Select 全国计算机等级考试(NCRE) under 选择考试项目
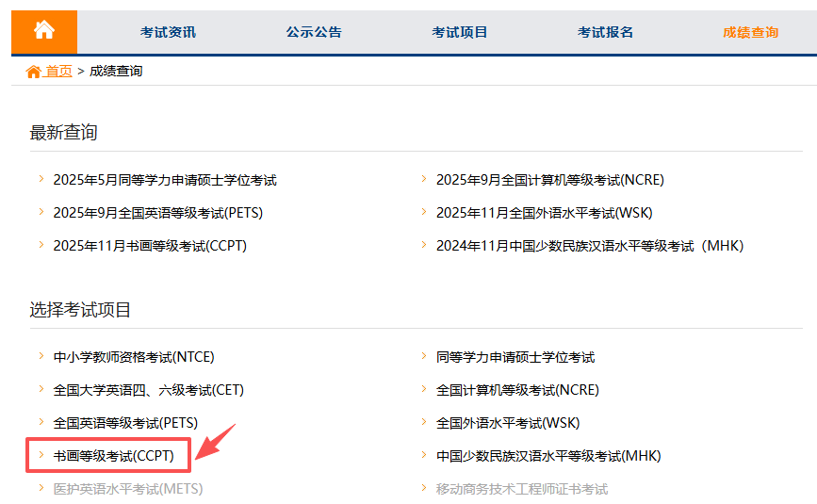This screenshot has height=504, width=817. point(517,390)
